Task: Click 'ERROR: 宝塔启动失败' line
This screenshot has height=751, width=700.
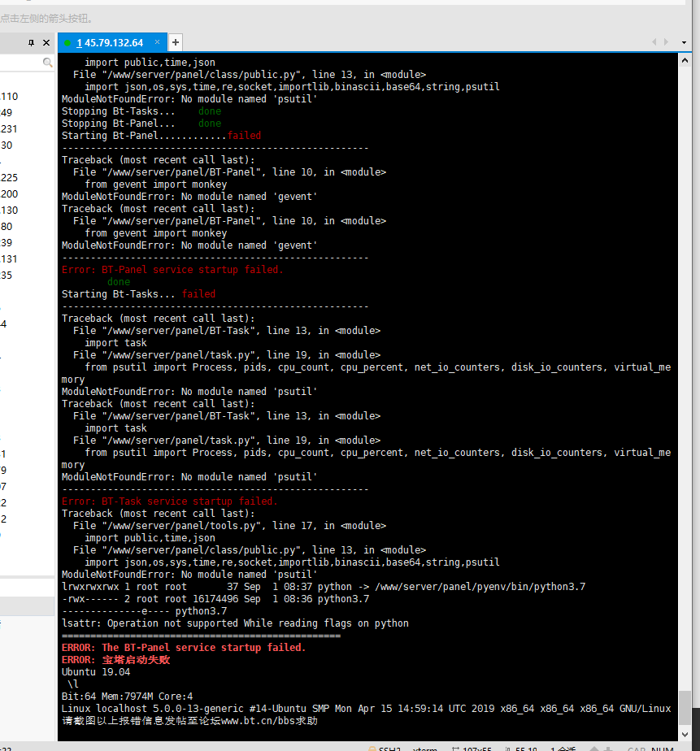Action: pyautogui.click(x=116, y=660)
